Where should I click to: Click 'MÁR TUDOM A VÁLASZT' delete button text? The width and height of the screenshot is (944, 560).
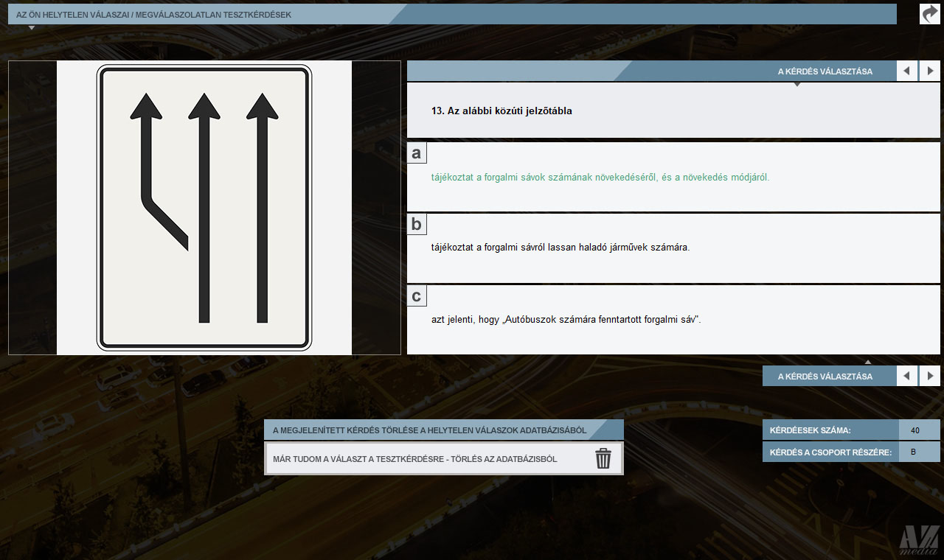(414, 459)
